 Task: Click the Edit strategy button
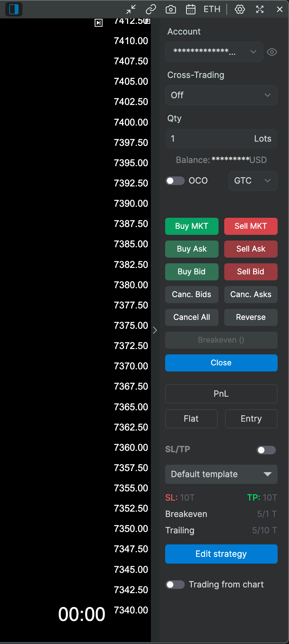(221, 554)
